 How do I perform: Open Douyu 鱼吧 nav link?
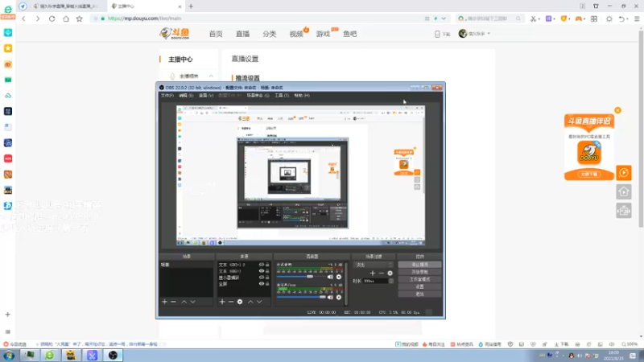350,34
